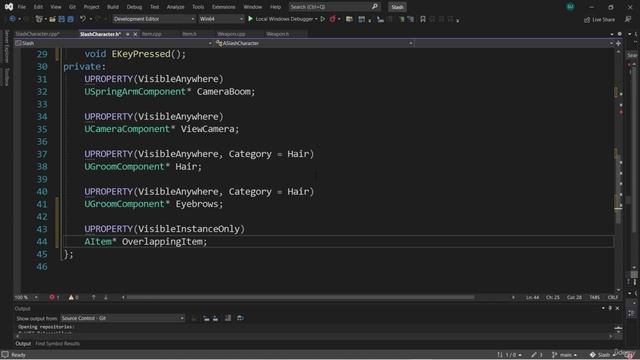This screenshot has height=360, width=640.
Task: Switch to Weapon.h tab
Action: point(278,34)
